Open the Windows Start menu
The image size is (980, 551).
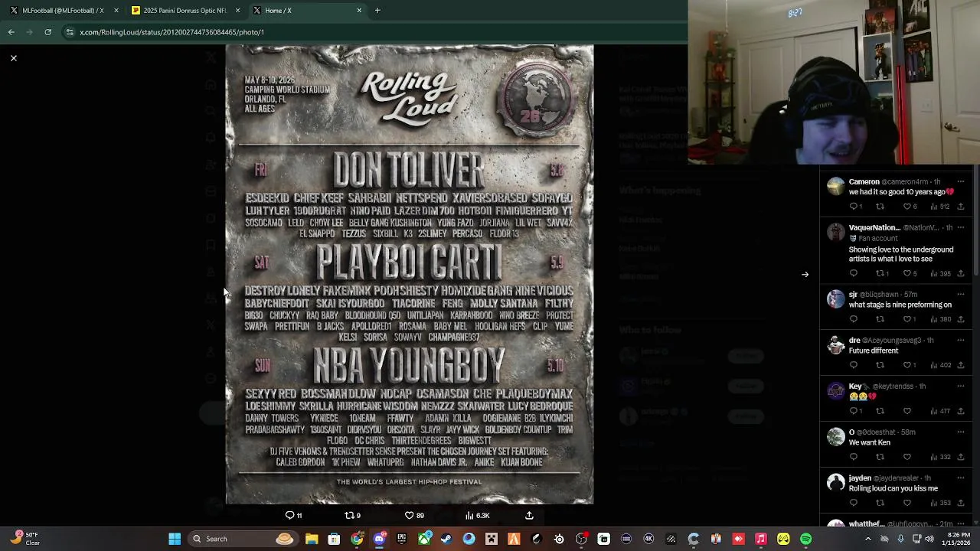175,539
